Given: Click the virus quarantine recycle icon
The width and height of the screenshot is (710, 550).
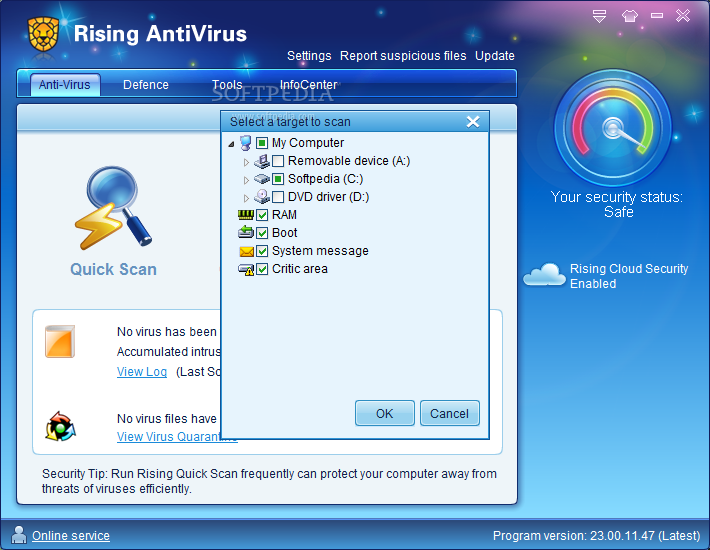Looking at the screenshot, I should (x=60, y=426).
